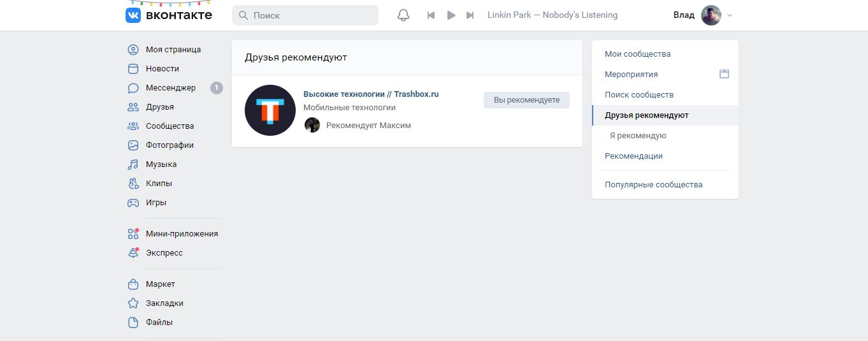This screenshot has width=868, height=341.
Task: Play the current track
Action: click(451, 15)
